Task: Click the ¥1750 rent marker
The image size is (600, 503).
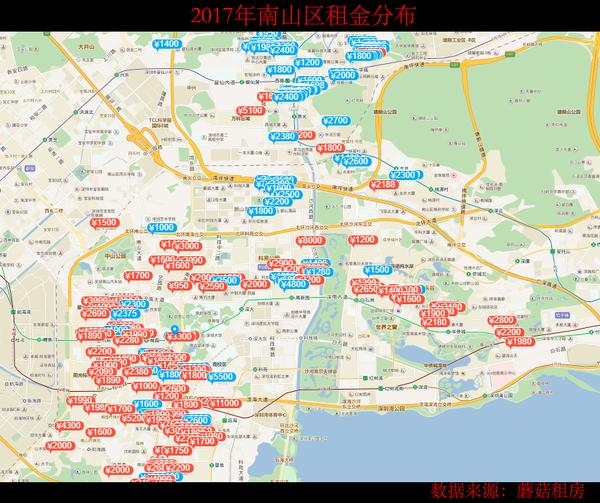Action: pyautogui.click(x=178, y=451)
